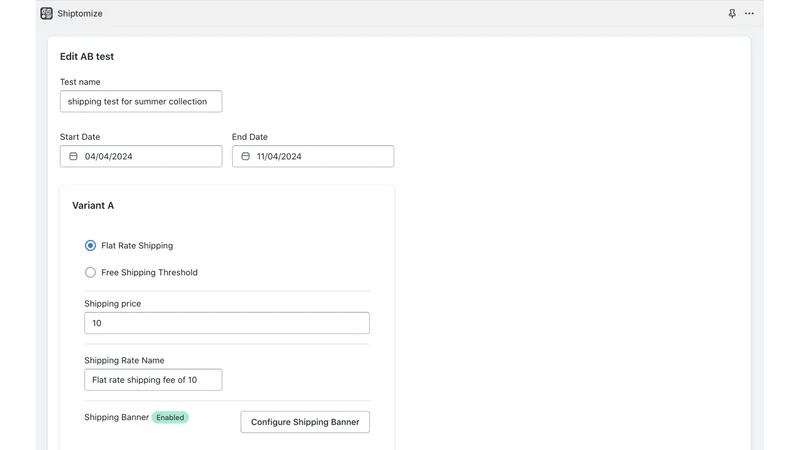Select Free Shipping Threshold radio button

coord(90,272)
